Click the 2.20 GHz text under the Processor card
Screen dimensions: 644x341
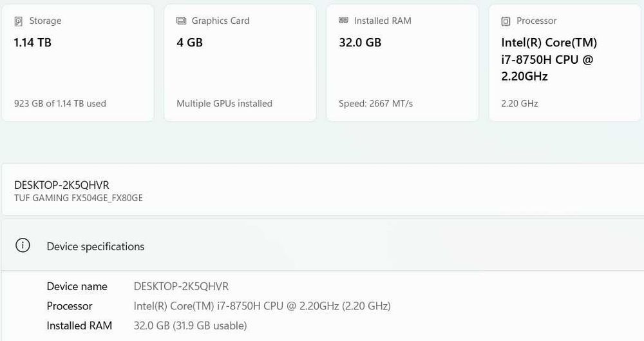(x=519, y=103)
